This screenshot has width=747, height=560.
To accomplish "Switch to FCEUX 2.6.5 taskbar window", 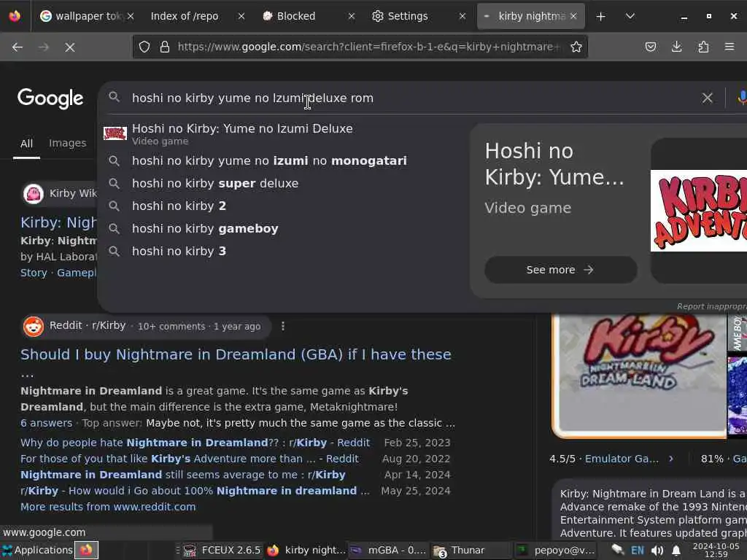I will pos(222,550).
